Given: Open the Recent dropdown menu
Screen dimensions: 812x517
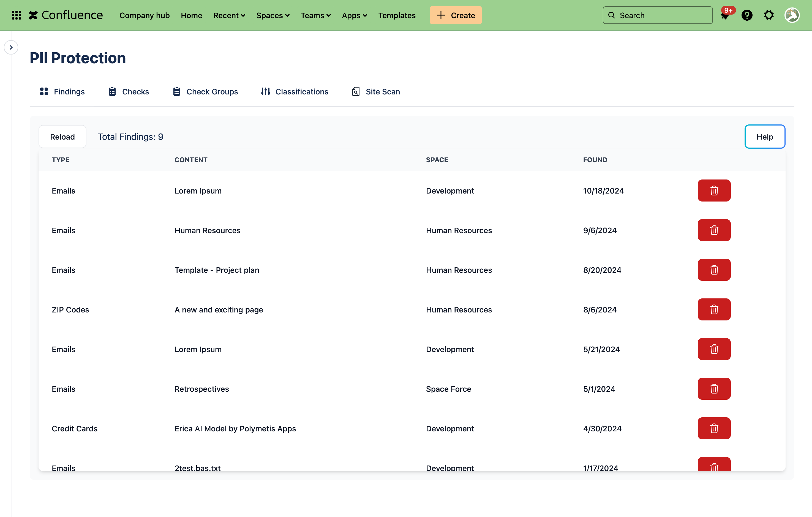Looking at the screenshot, I should coord(229,15).
